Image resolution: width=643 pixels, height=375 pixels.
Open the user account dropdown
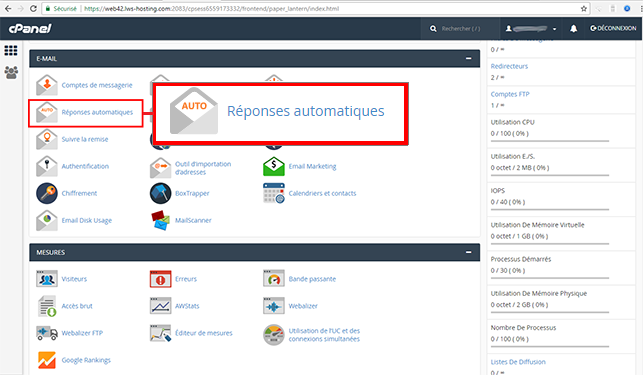(x=531, y=28)
